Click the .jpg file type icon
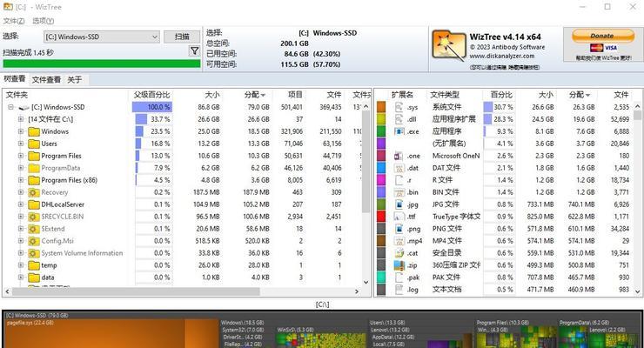Viewport: 644px width, 348px height. pos(399,204)
